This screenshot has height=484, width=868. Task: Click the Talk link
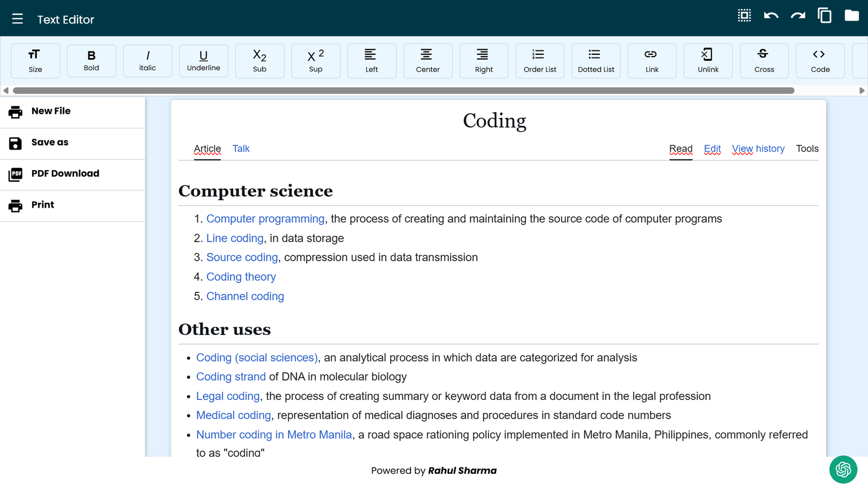(241, 149)
